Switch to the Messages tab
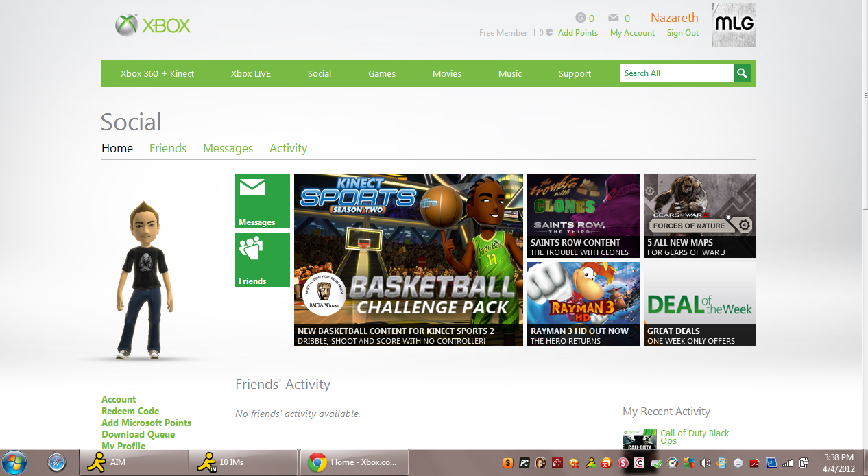This screenshot has width=868, height=476. (x=228, y=148)
